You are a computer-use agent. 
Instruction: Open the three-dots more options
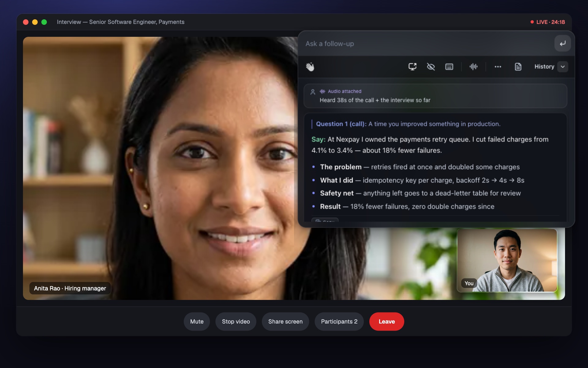coord(498,67)
